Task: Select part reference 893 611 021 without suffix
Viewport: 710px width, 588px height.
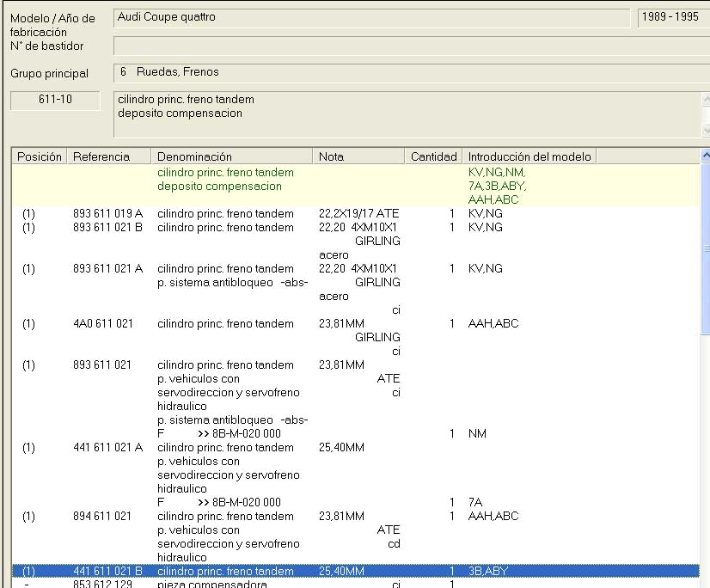Action: pyautogui.click(x=102, y=364)
